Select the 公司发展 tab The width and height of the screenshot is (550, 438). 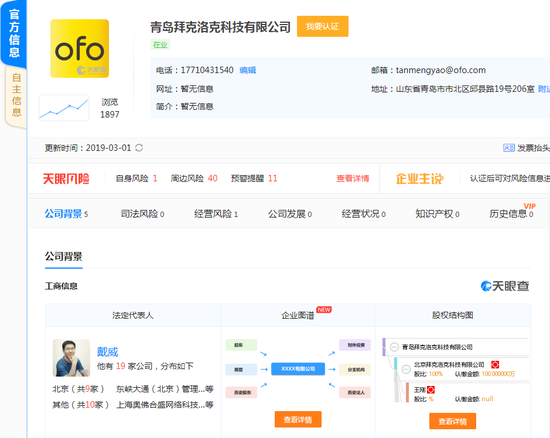pos(290,214)
